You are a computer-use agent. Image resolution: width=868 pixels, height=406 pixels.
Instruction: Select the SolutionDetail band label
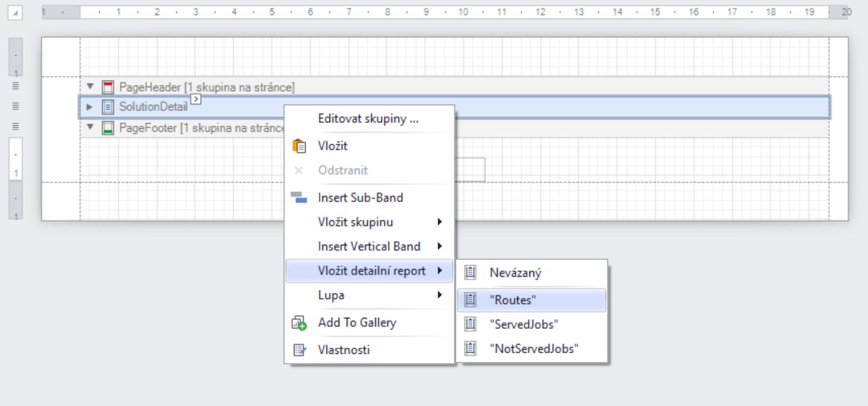tap(153, 107)
